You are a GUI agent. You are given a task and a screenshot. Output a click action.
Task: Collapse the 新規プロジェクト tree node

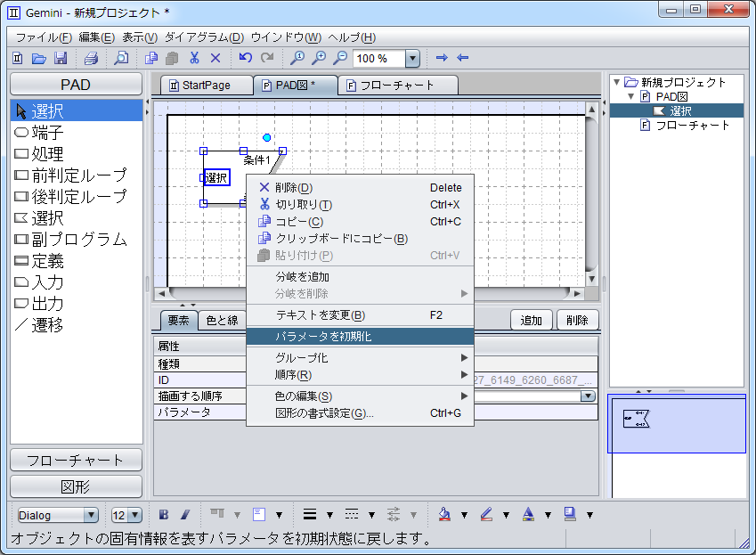point(617,83)
